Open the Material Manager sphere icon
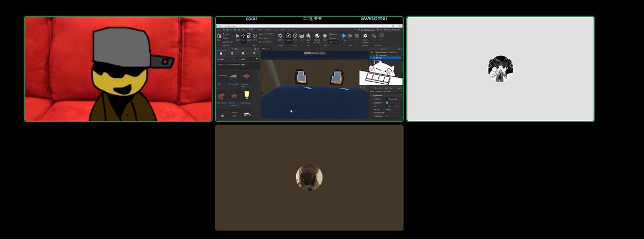 [317, 37]
